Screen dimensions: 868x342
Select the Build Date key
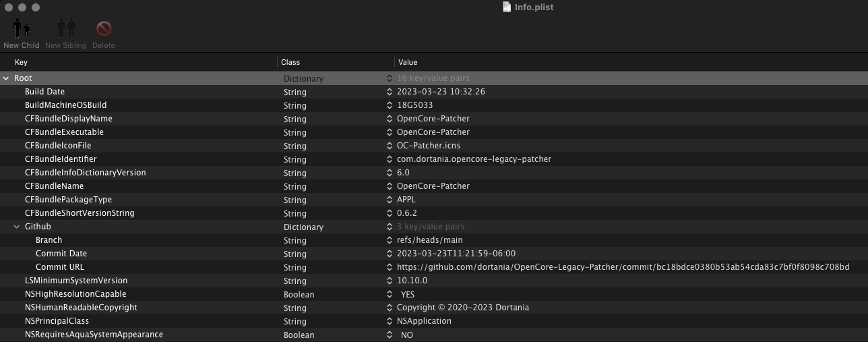44,92
